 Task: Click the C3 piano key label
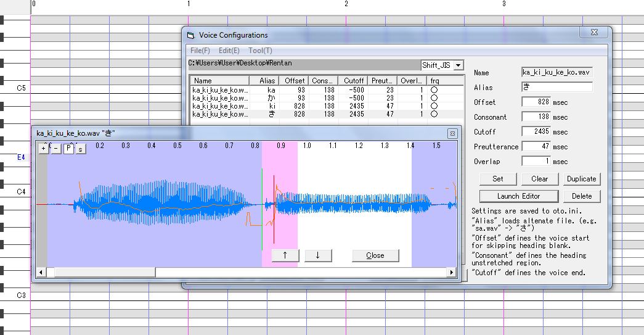[x=21, y=295]
